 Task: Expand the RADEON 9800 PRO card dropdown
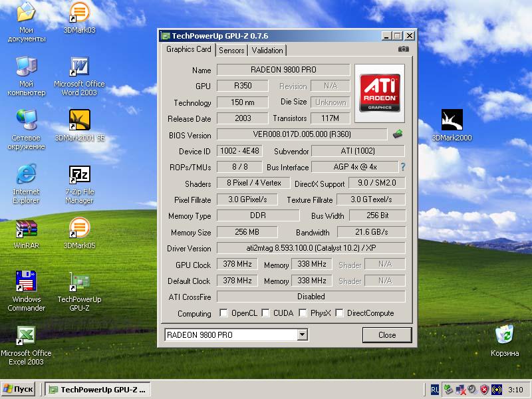point(302,335)
